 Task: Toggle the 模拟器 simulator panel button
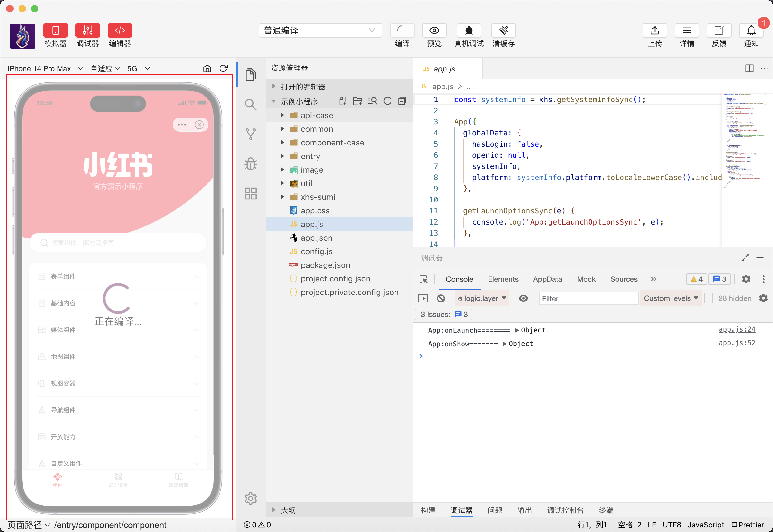click(x=55, y=30)
